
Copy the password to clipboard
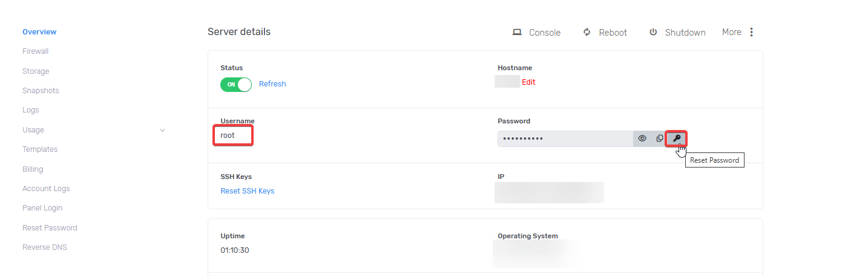pos(660,138)
